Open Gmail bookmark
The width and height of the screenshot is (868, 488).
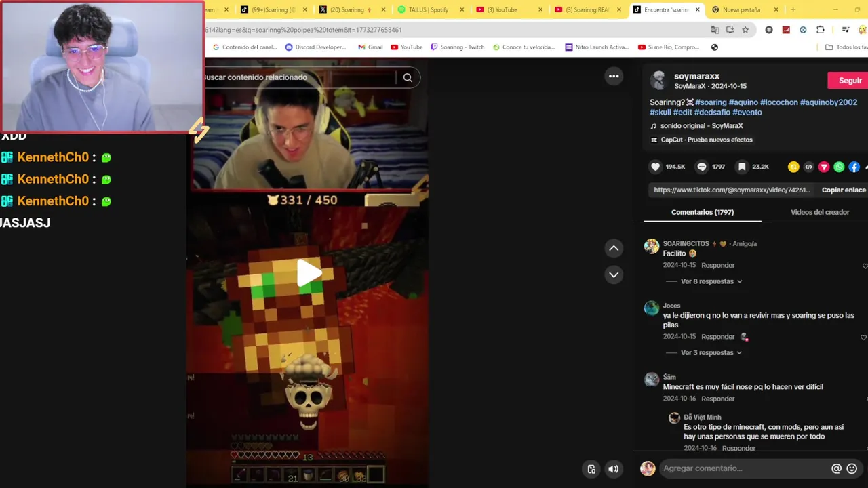(370, 47)
